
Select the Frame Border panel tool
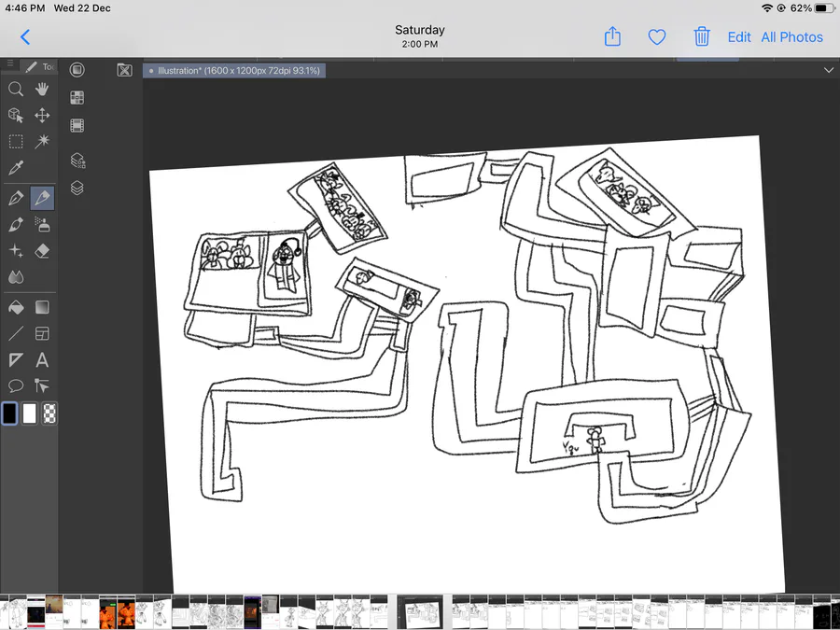coord(42,334)
